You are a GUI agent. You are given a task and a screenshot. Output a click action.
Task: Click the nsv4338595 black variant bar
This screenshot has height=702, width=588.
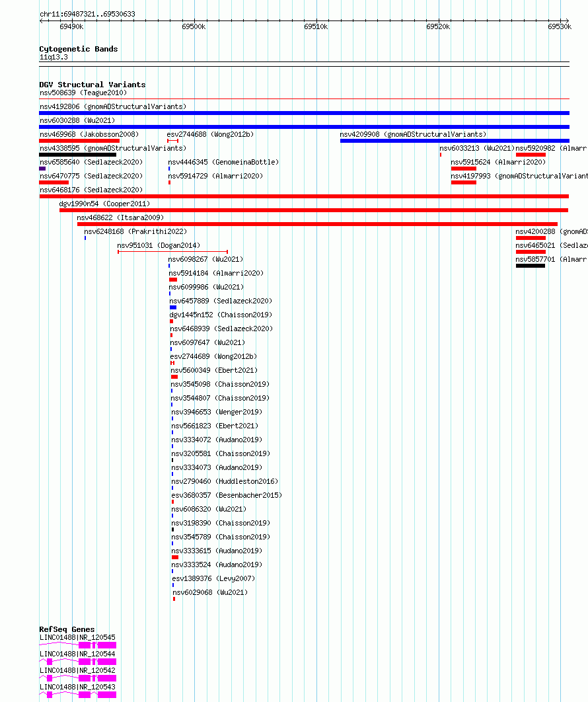coord(78,155)
